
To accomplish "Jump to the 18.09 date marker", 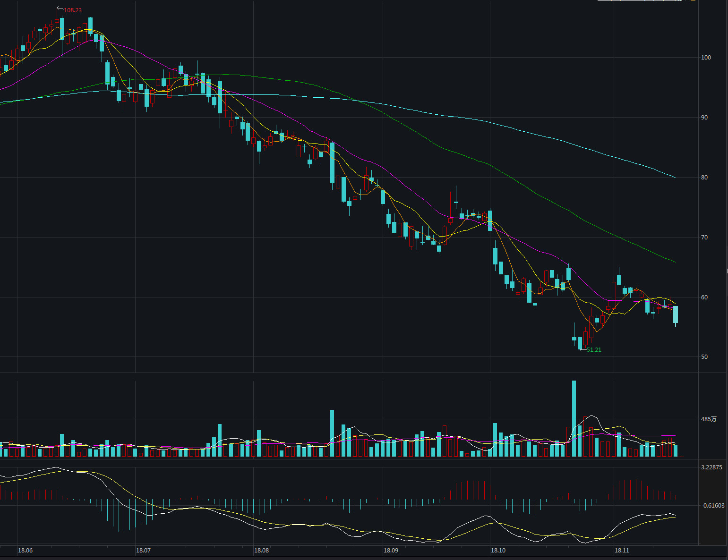I will [391, 551].
